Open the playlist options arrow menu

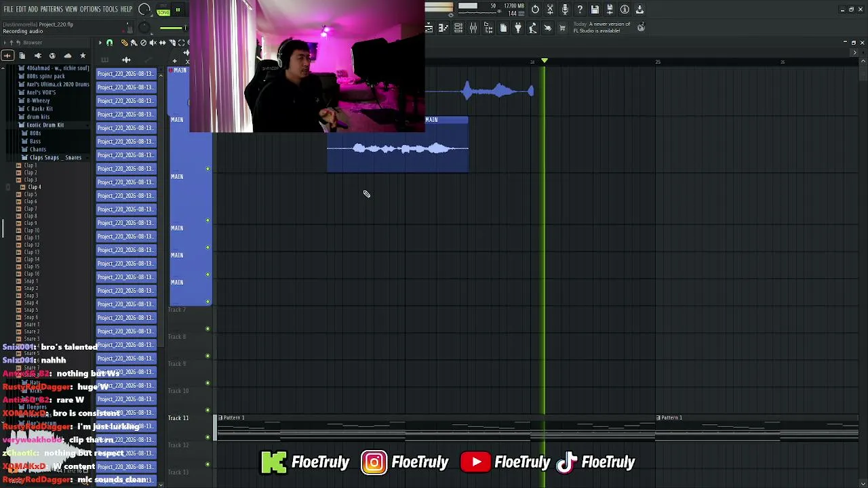100,43
